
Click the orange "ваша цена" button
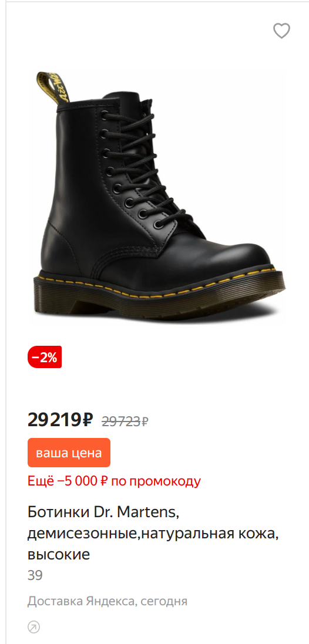pos(69,453)
